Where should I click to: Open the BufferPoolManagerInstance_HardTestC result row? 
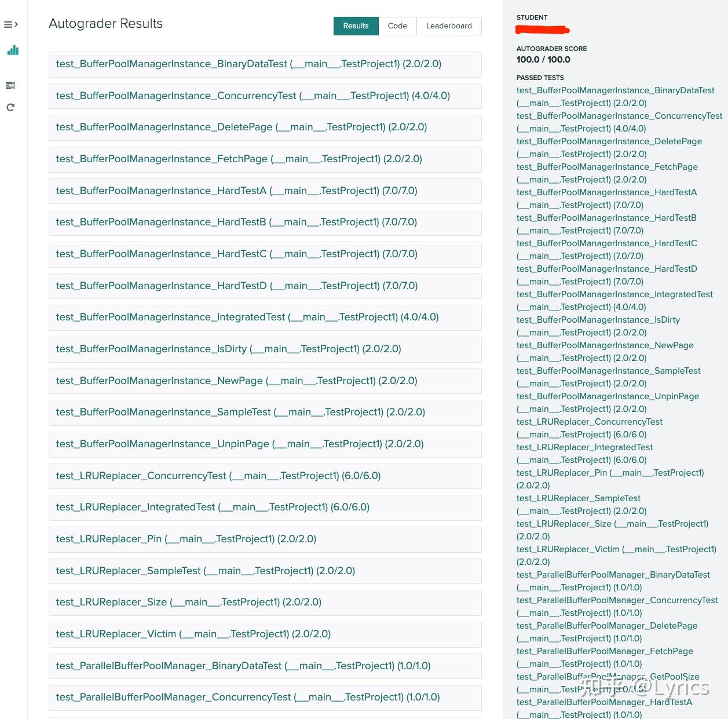click(x=265, y=254)
